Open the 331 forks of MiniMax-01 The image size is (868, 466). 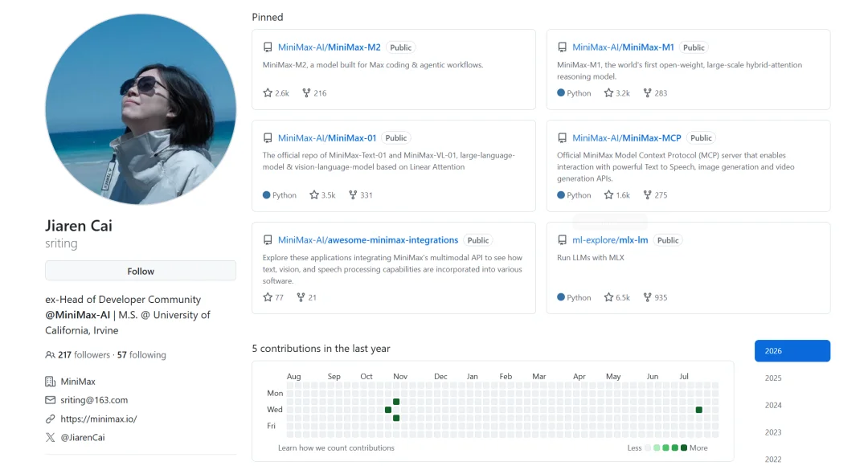[361, 194]
